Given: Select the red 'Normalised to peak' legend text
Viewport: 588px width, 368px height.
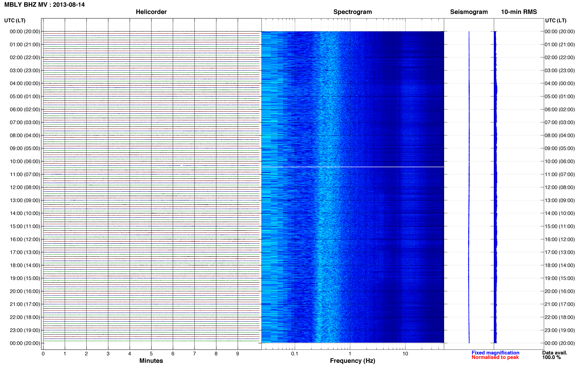Looking at the screenshot, I should point(495,357).
